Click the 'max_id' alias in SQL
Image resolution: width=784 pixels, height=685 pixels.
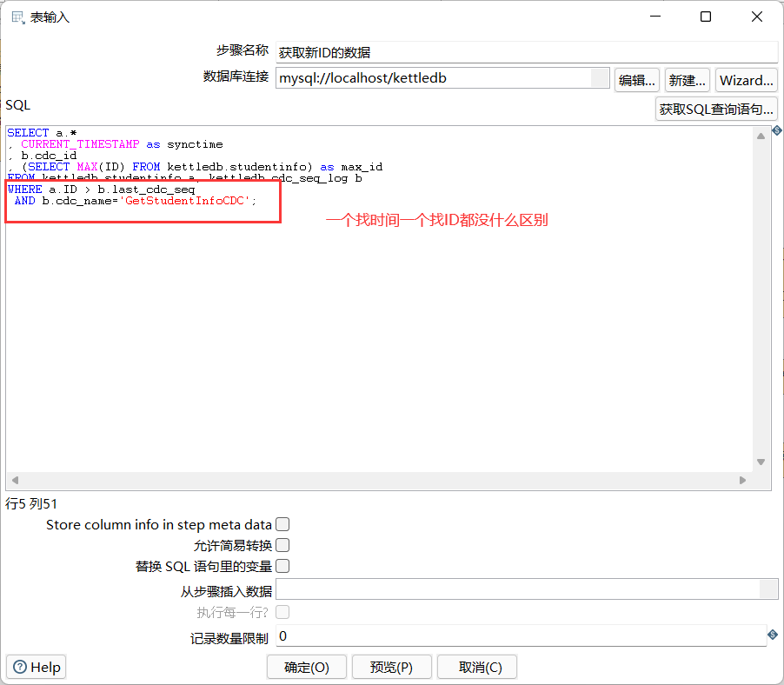[362, 167]
